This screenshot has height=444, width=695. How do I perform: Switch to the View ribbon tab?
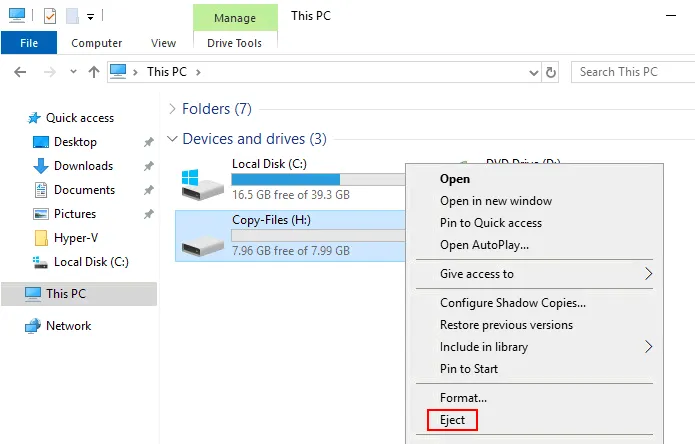[163, 43]
